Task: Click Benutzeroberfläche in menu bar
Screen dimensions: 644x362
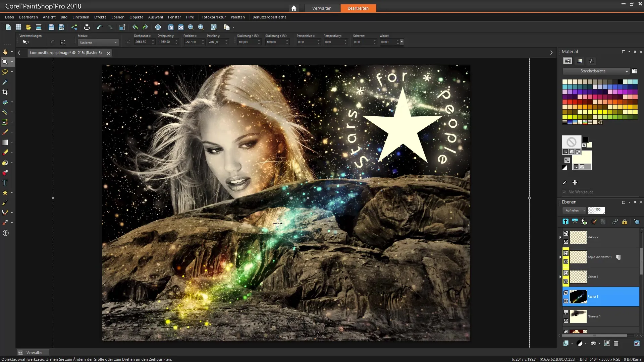Action: pos(269,17)
